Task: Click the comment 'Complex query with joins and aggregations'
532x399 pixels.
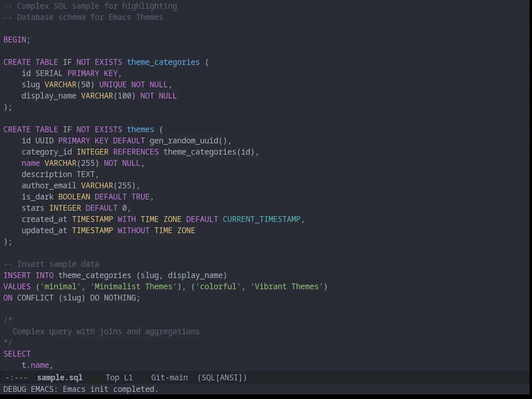Action: click(106, 331)
